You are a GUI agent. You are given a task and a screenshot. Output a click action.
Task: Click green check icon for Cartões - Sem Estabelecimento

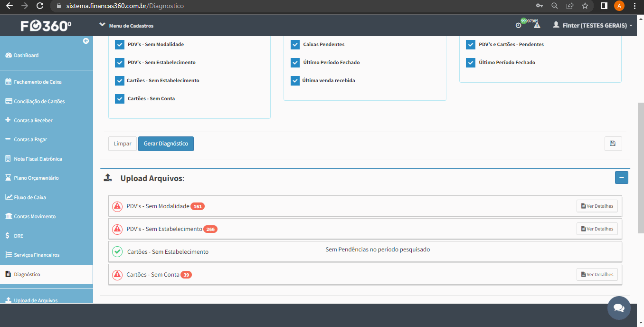[117, 251]
